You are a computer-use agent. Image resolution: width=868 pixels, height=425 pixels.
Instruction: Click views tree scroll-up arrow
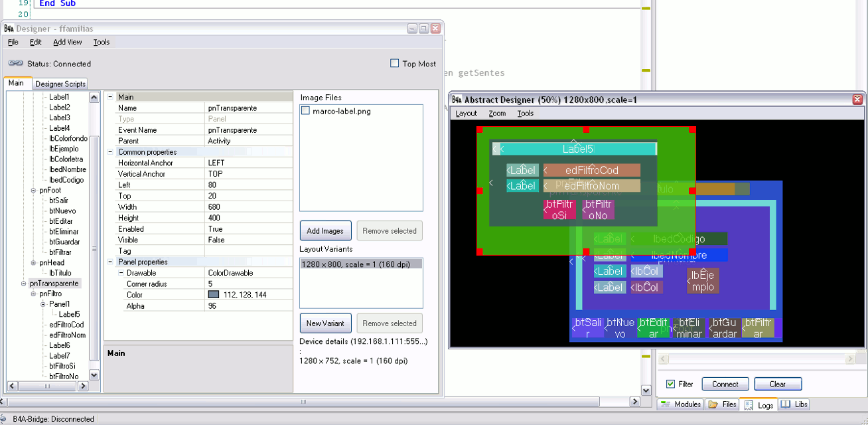94,97
